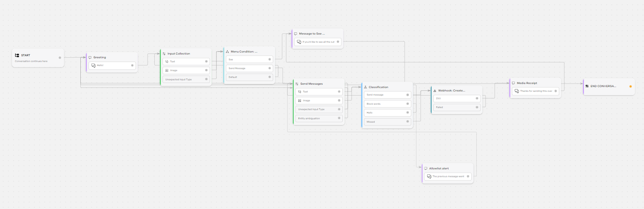The height and width of the screenshot is (209, 644).
Task: Click the Send Message branch output connector
Action: (270, 68)
